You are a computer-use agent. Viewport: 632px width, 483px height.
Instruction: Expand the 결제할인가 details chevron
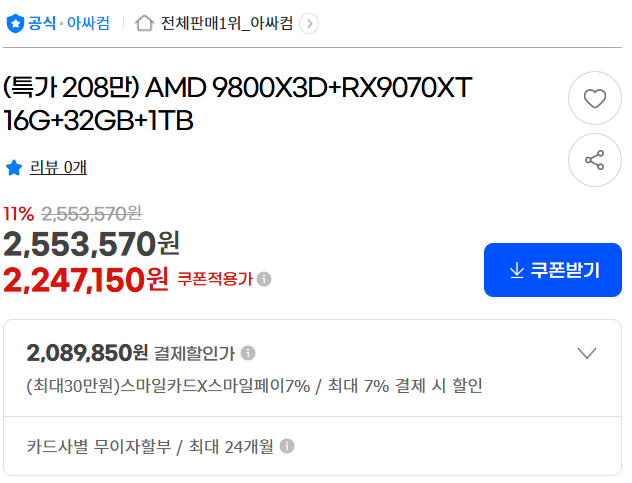pos(586,353)
